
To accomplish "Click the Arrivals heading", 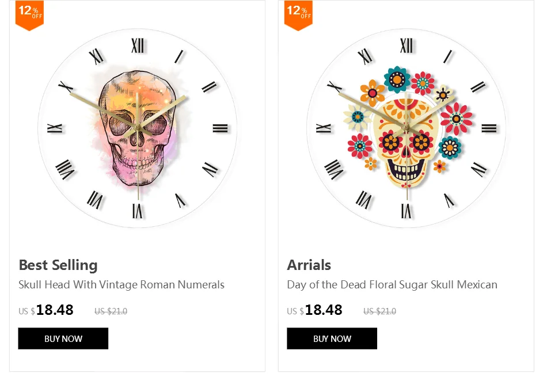I will [309, 265].
